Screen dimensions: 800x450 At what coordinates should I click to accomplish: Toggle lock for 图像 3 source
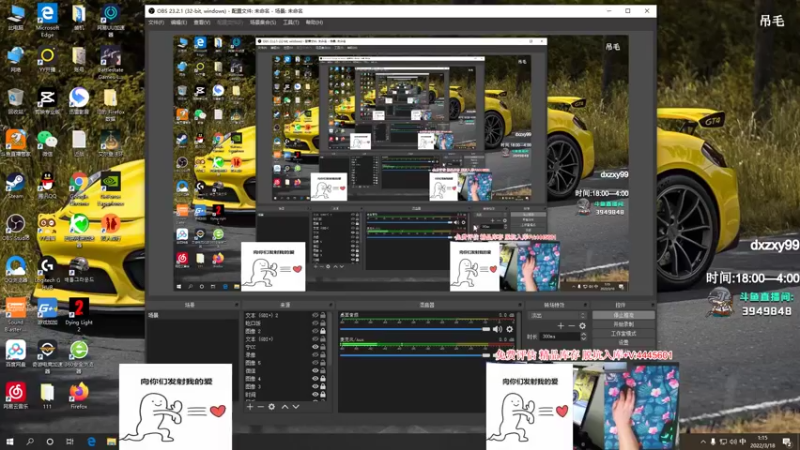click(322, 386)
